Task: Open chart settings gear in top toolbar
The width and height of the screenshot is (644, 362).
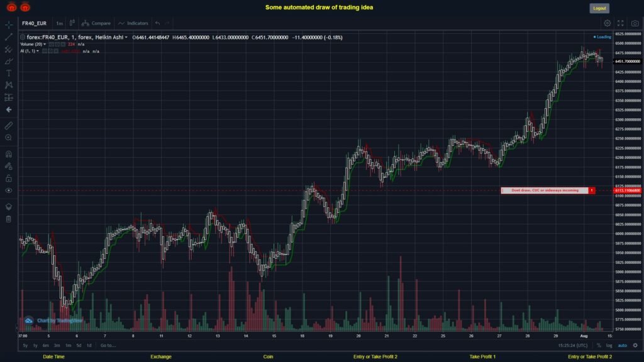Action: tap(607, 23)
